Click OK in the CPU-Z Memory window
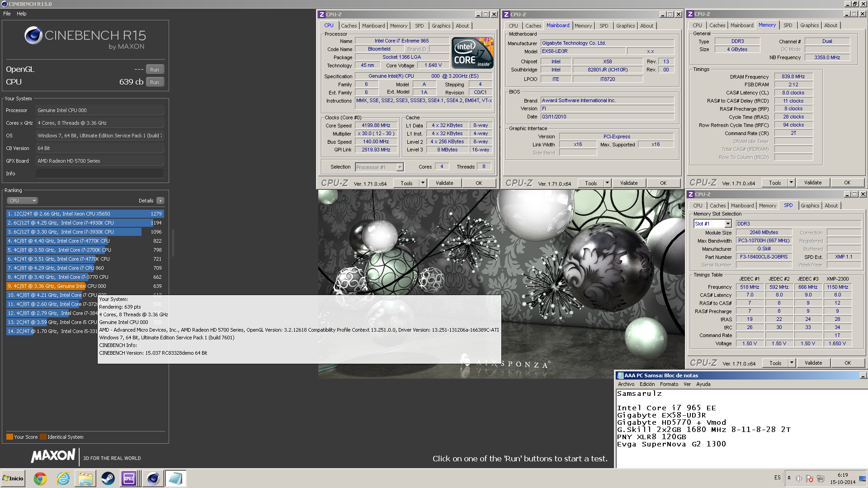This screenshot has height=488, width=868. 847,183
